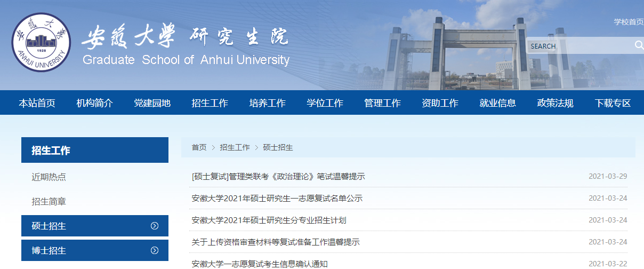Click the date 2021-03-29

point(608,177)
